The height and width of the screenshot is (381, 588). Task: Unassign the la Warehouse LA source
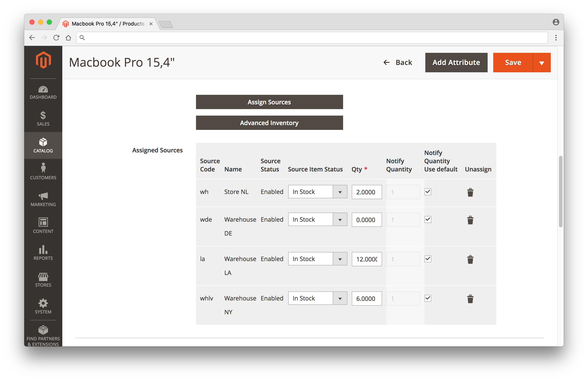[470, 259]
